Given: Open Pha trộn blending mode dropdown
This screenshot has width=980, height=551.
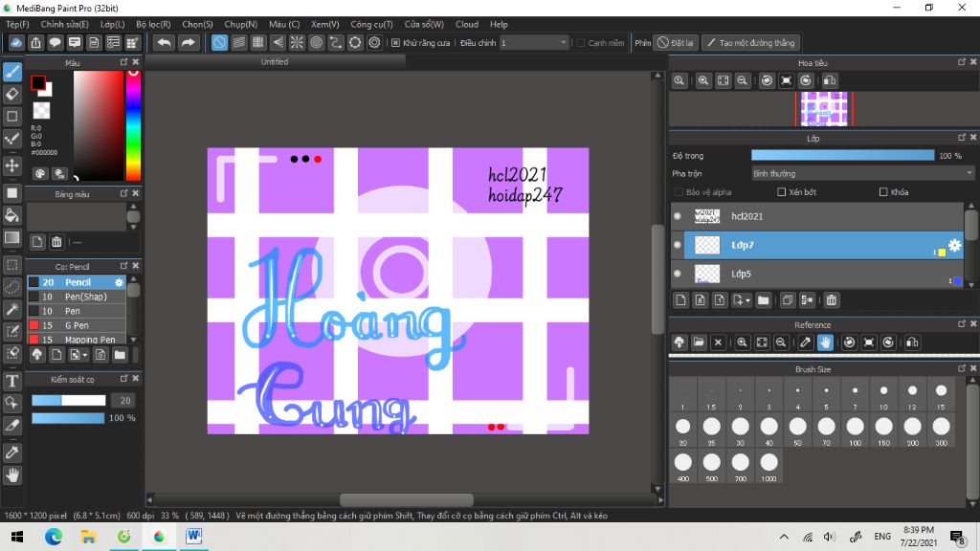Looking at the screenshot, I should tap(862, 174).
